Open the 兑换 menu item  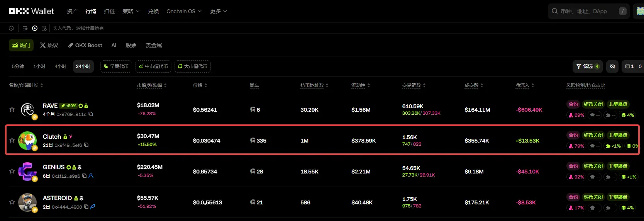[x=153, y=11]
